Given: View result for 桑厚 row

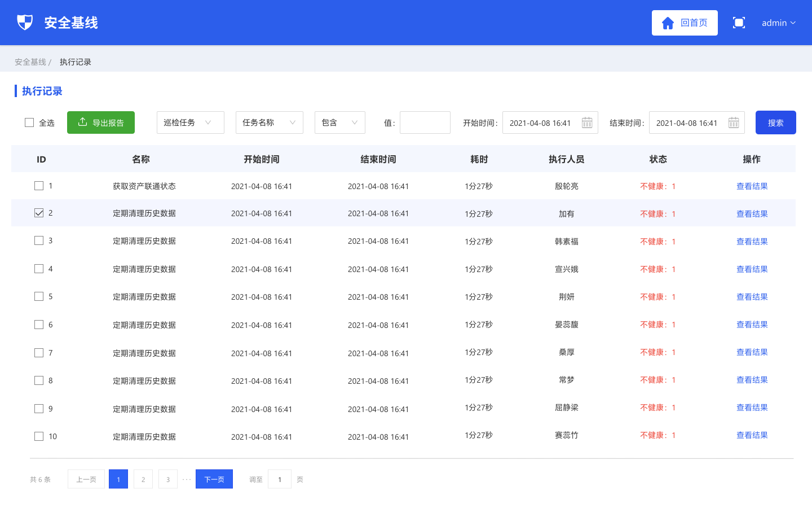Looking at the screenshot, I should coord(752,352).
